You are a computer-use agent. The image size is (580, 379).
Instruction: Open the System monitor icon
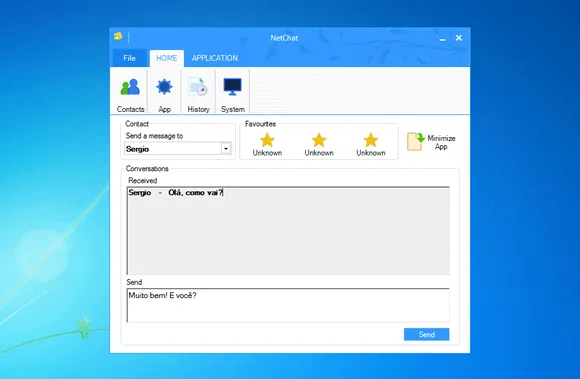(x=233, y=87)
